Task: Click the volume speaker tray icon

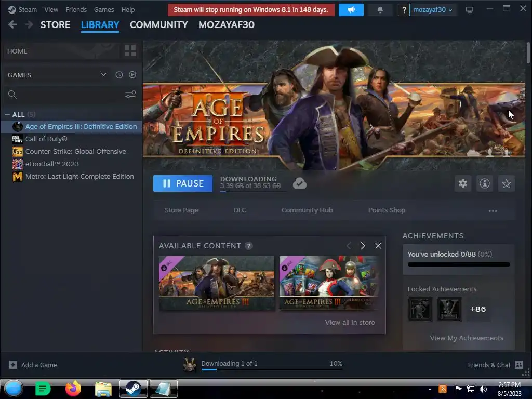Action: coord(483,389)
